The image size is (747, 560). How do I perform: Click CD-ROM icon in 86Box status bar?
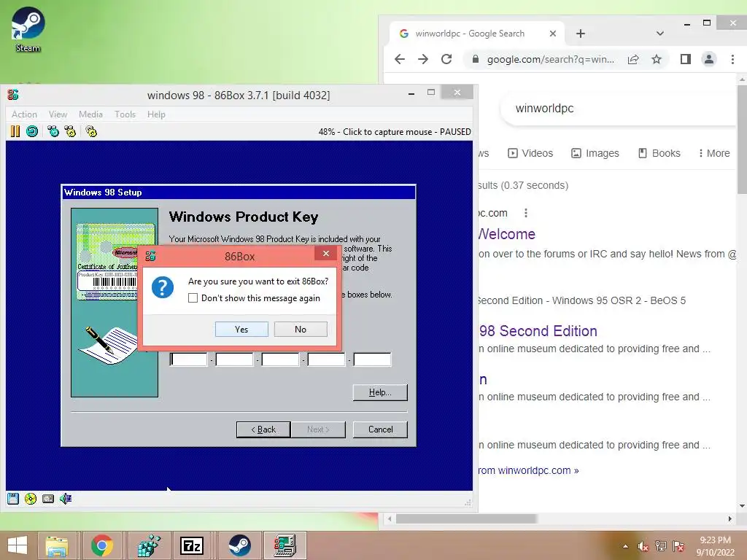click(31, 499)
